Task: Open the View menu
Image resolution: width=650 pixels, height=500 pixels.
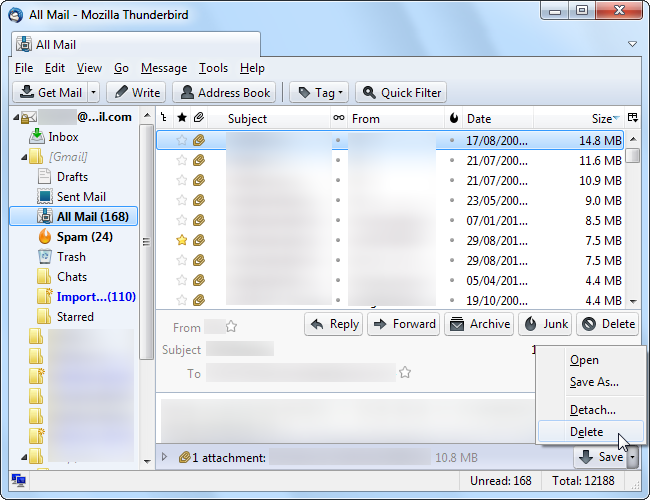Action: (x=89, y=68)
